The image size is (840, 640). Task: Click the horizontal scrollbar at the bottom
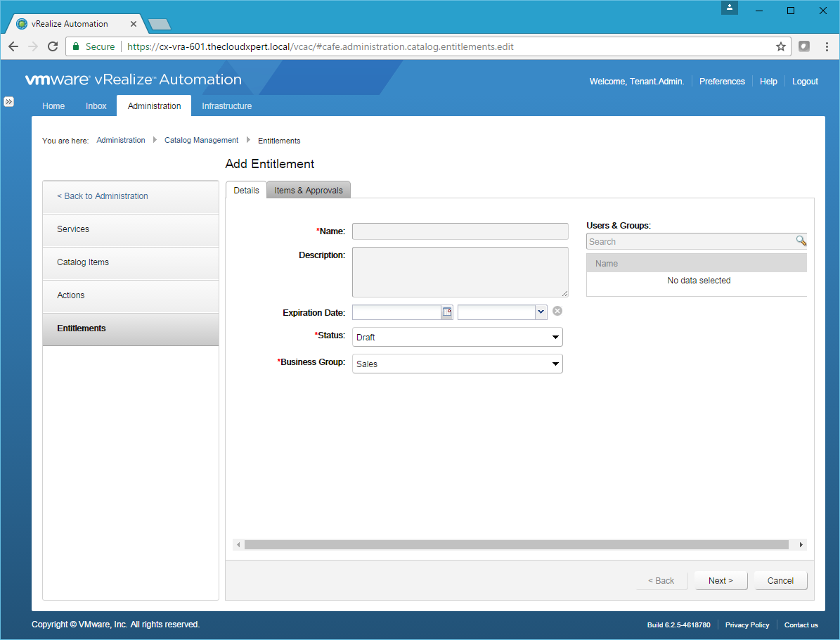tap(517, 545)
